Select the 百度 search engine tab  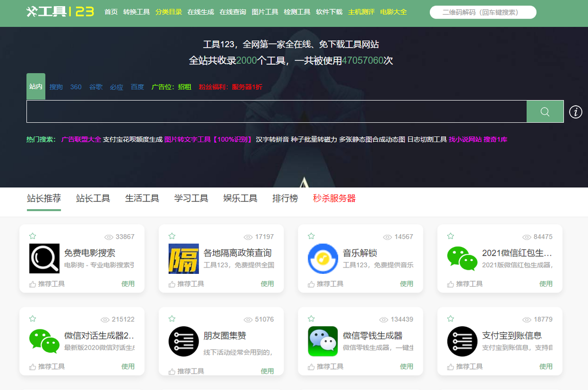[138, 87]
